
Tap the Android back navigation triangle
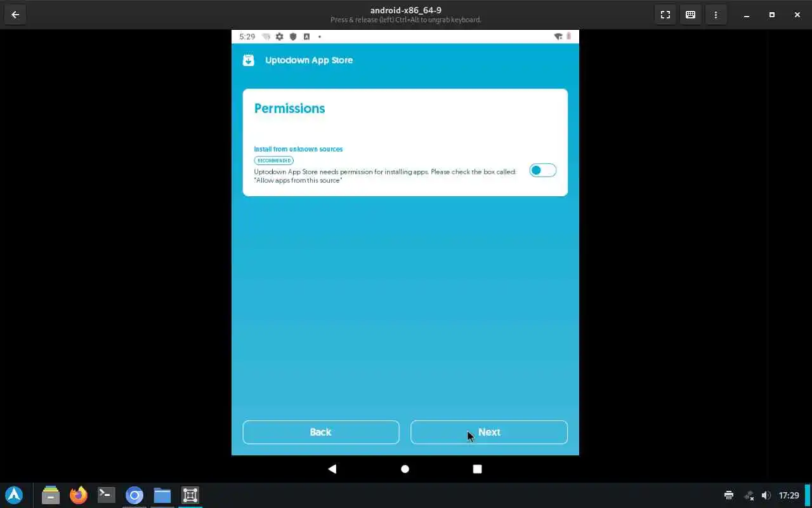[x=332, y=469]
